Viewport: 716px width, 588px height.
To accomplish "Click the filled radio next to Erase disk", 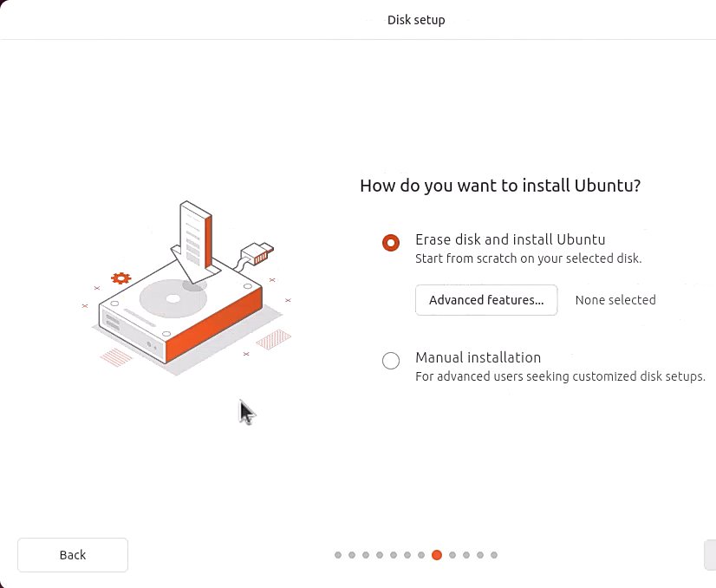I will point(391,243).
